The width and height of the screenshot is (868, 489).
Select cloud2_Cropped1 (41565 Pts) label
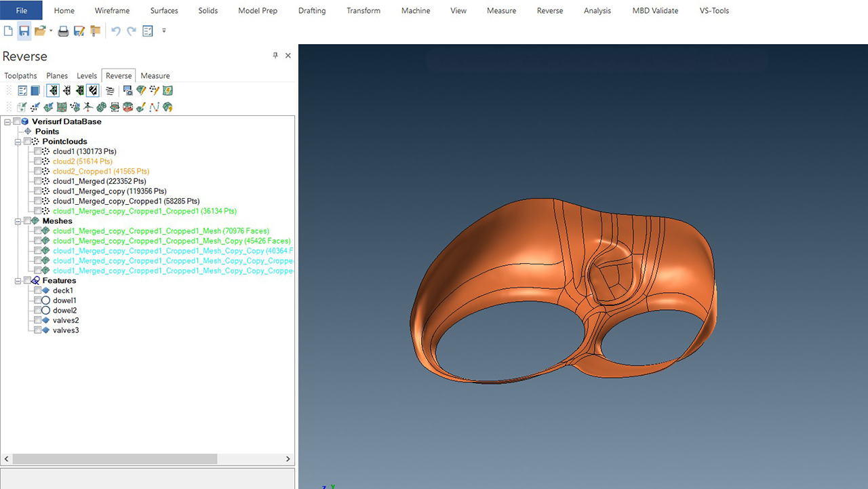pos(101,172)
